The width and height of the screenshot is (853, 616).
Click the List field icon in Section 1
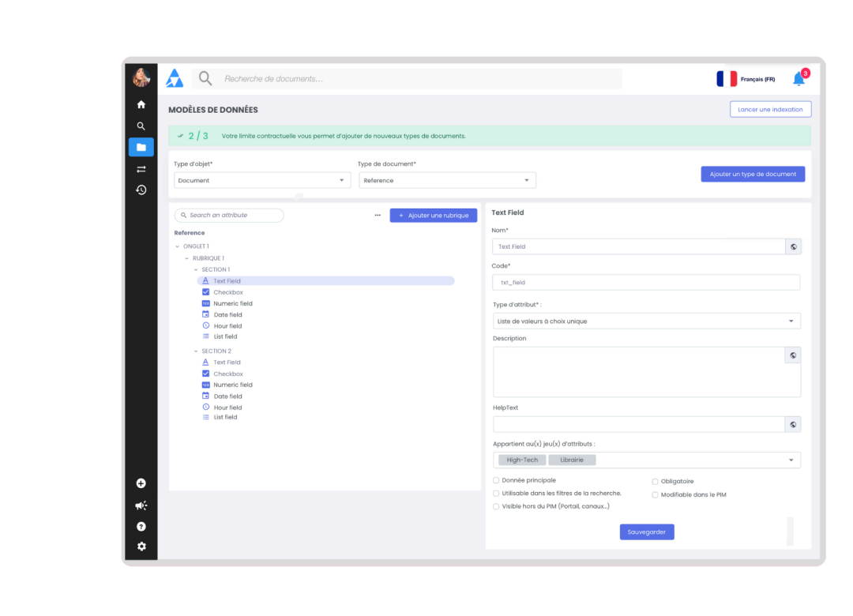point(205,336)
